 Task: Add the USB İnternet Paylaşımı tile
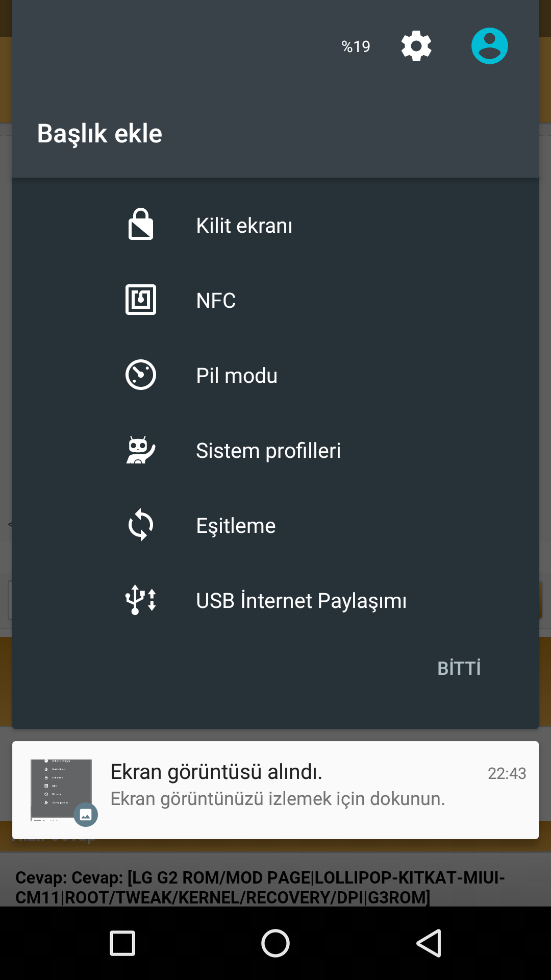pyautogui.click(x=275, y=600)
